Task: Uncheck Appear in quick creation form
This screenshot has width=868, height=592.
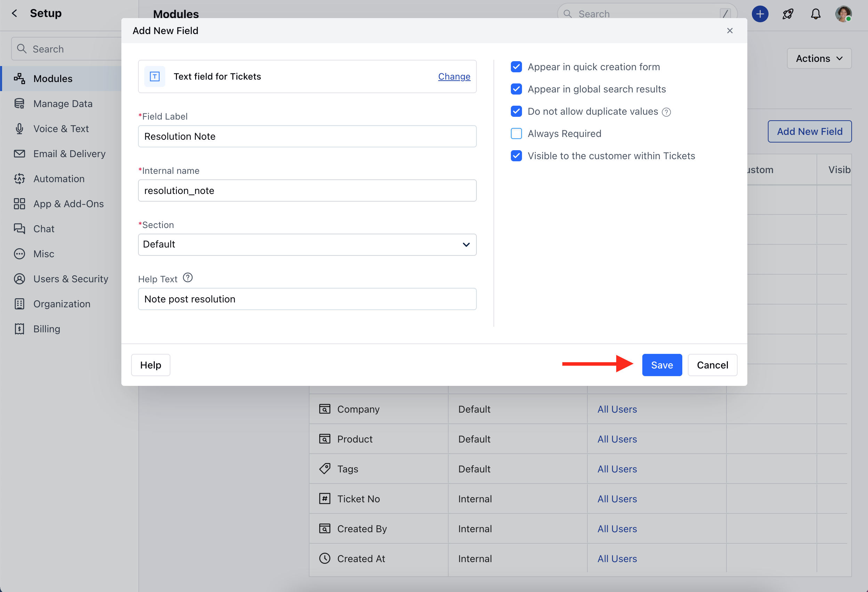Action: [x=516, y=67]
